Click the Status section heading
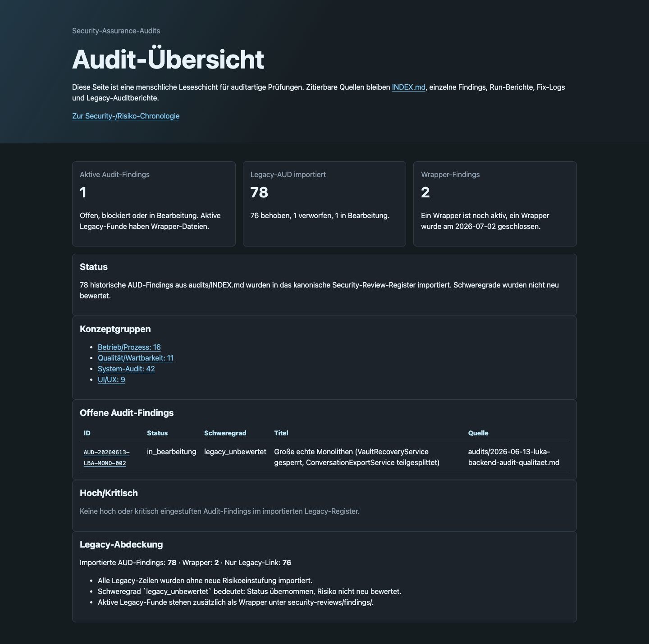This screenshot has height=644, width=649. (94, 267)
